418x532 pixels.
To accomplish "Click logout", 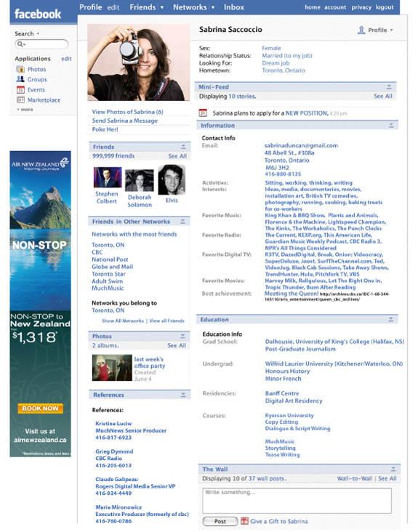I will click(385, 7).
